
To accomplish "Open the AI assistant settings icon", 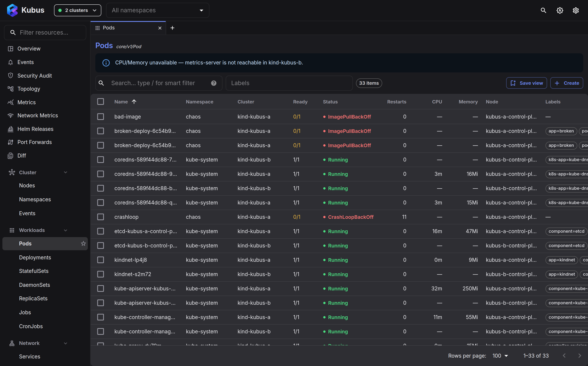I will tap(560, 10).
